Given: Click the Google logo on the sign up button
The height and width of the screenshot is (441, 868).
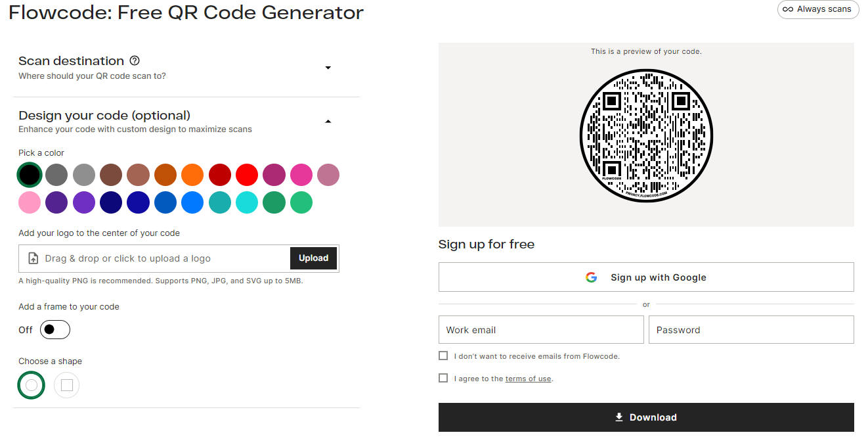Looking at the screenshot, I should pos(592,277).
